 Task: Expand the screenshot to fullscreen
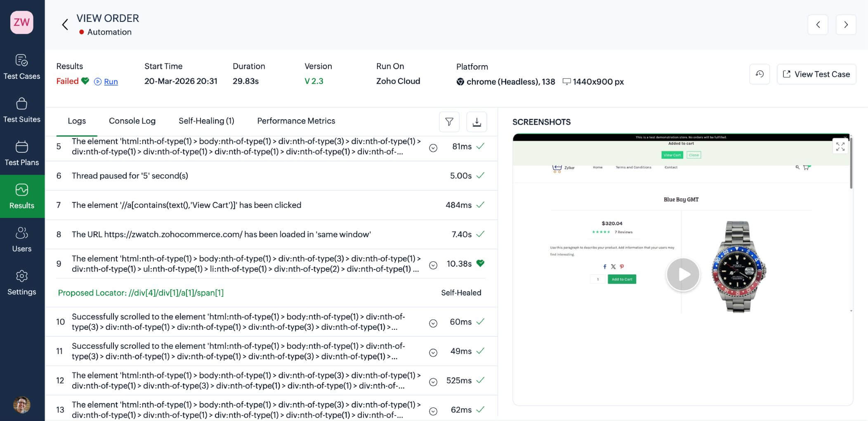coord(840,147)
